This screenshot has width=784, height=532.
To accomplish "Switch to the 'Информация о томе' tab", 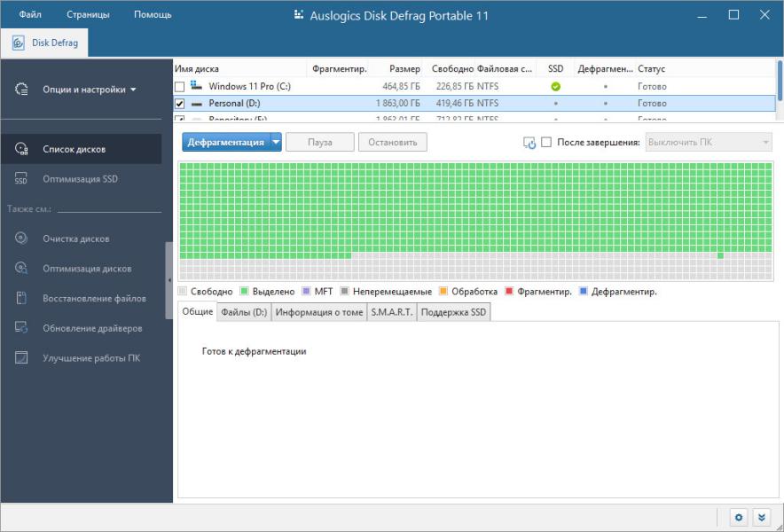I will pyautogui.click(x=319, y=312).
